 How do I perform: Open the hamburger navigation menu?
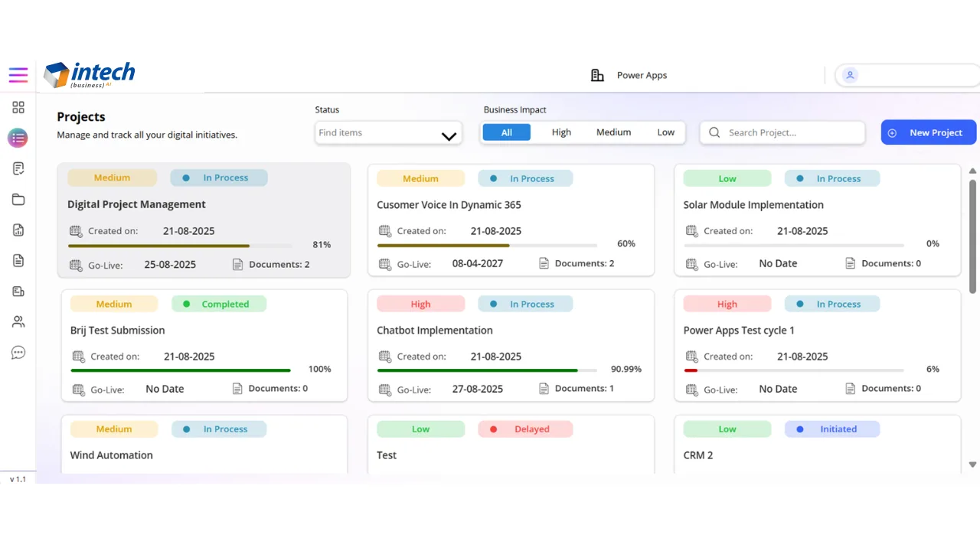coord(18,75)
